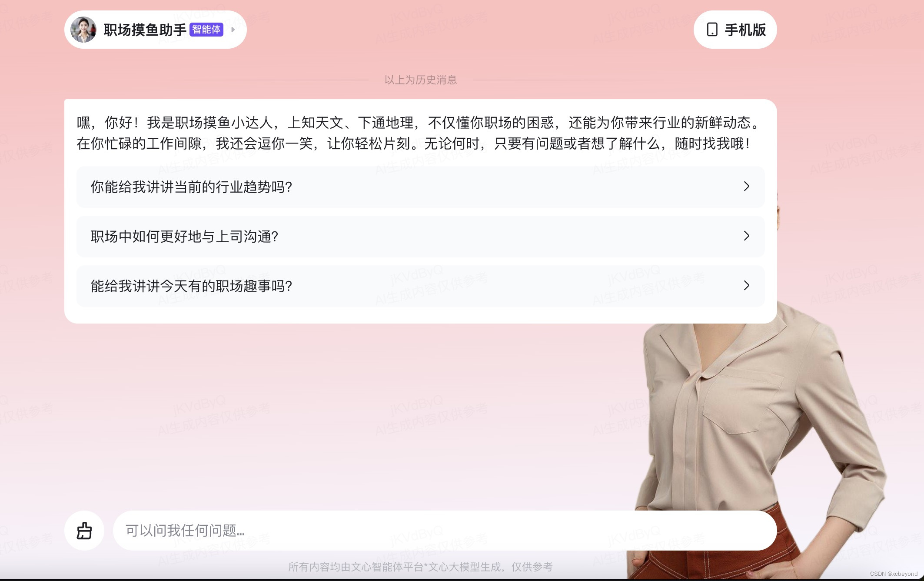The width and height of the screenshot is (924, 581).
Task: Select suggestion 能给我讲讲今天有的职场趣事吗?
Action: 191,286
